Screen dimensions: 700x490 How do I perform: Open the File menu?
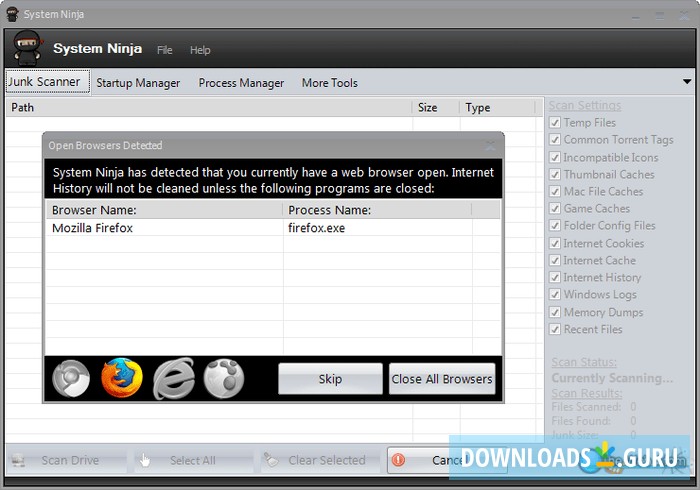click(165, 50)
